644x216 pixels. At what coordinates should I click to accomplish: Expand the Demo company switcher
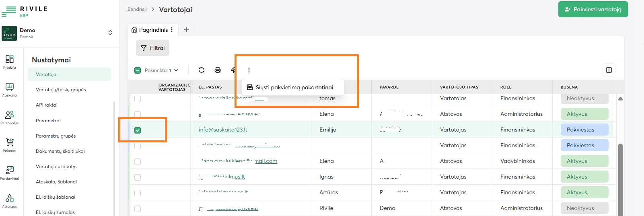110,33
